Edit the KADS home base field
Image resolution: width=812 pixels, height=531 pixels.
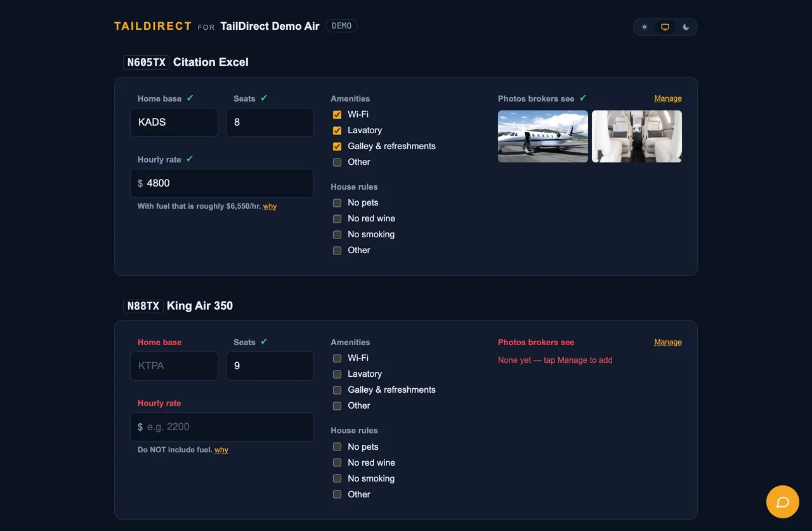174,122
